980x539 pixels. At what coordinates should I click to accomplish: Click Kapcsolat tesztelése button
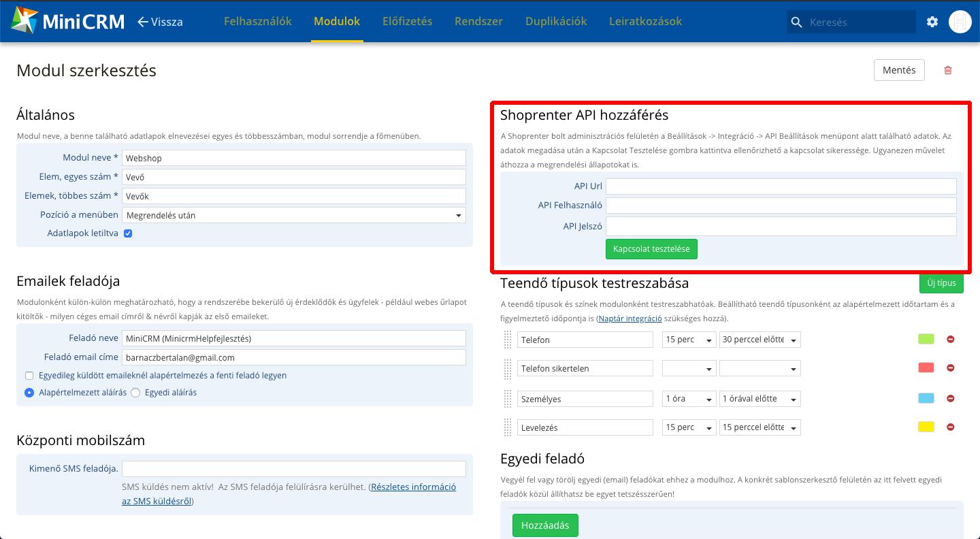point(651,249)
